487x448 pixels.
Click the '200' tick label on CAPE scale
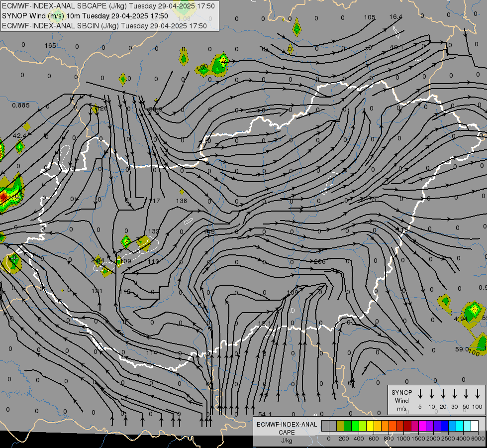[344, 439]
